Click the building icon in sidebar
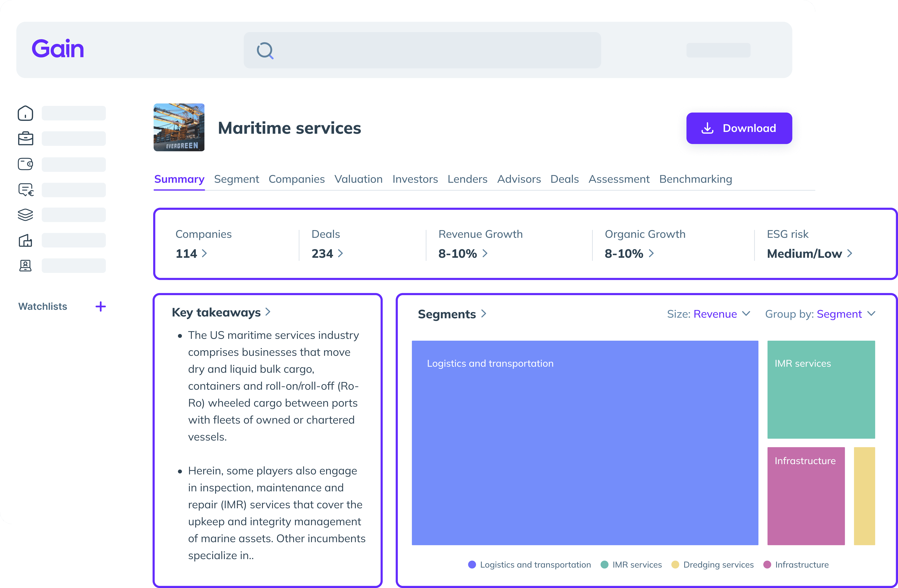 coord(25,240)
